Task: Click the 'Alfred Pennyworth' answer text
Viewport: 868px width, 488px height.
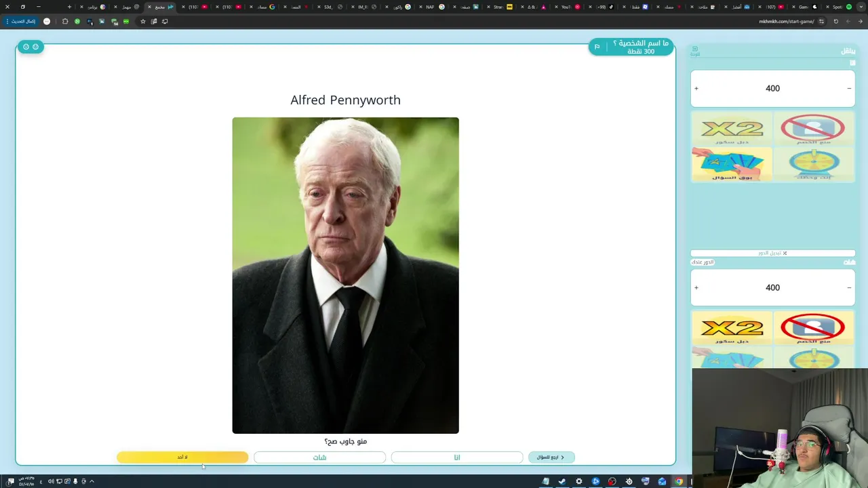Action: [345, 100]
